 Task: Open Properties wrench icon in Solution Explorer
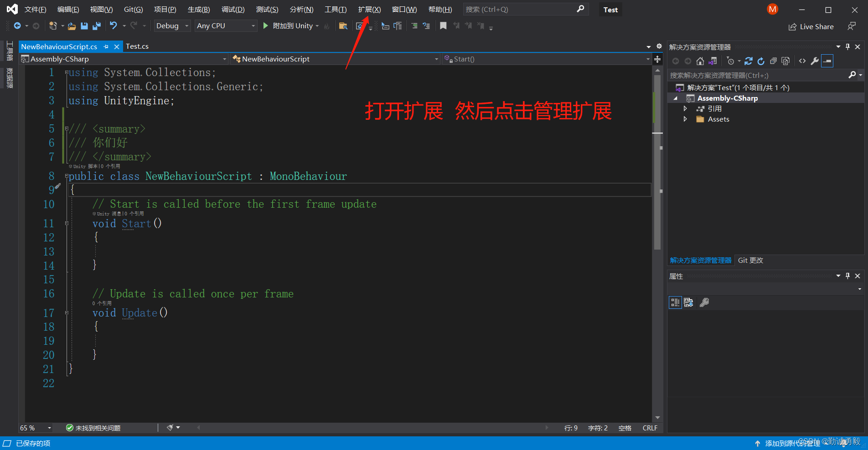[815, 61]
